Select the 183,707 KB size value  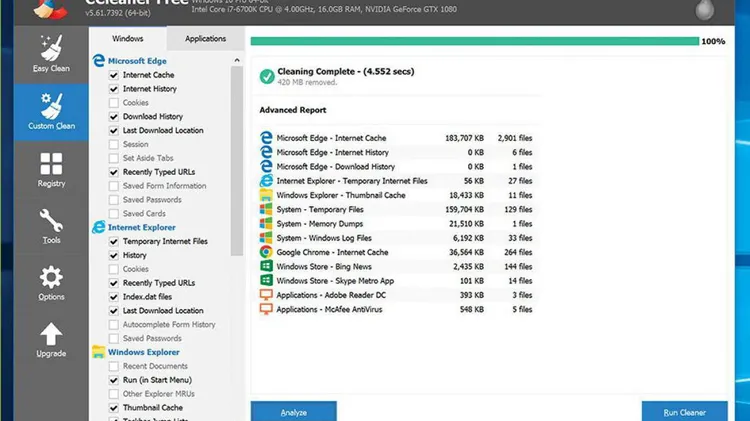(x=464, y=138)
